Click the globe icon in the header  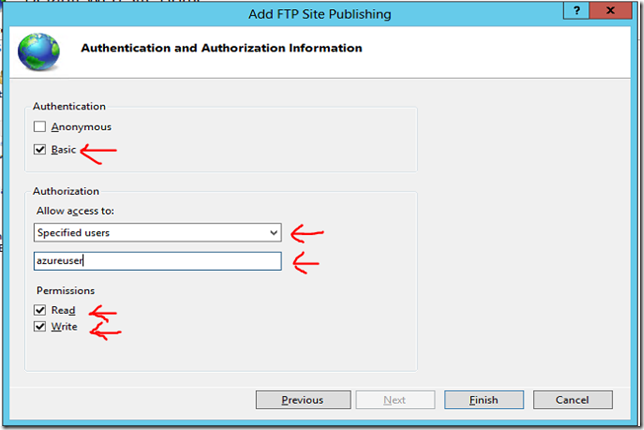tap(39, 52)
